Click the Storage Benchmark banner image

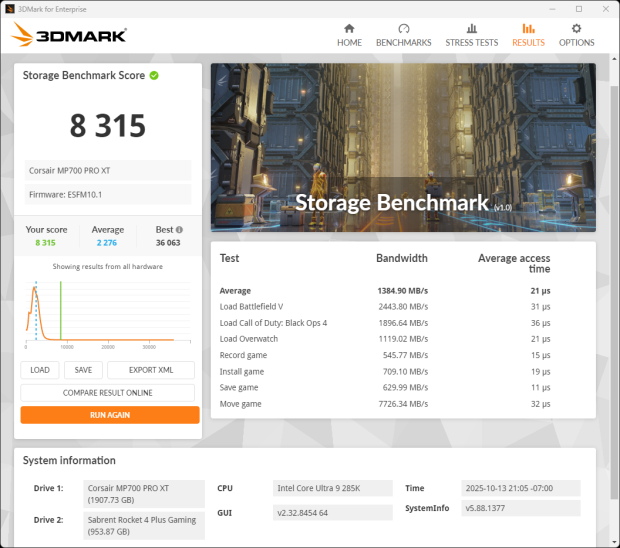tap(403, 147)
